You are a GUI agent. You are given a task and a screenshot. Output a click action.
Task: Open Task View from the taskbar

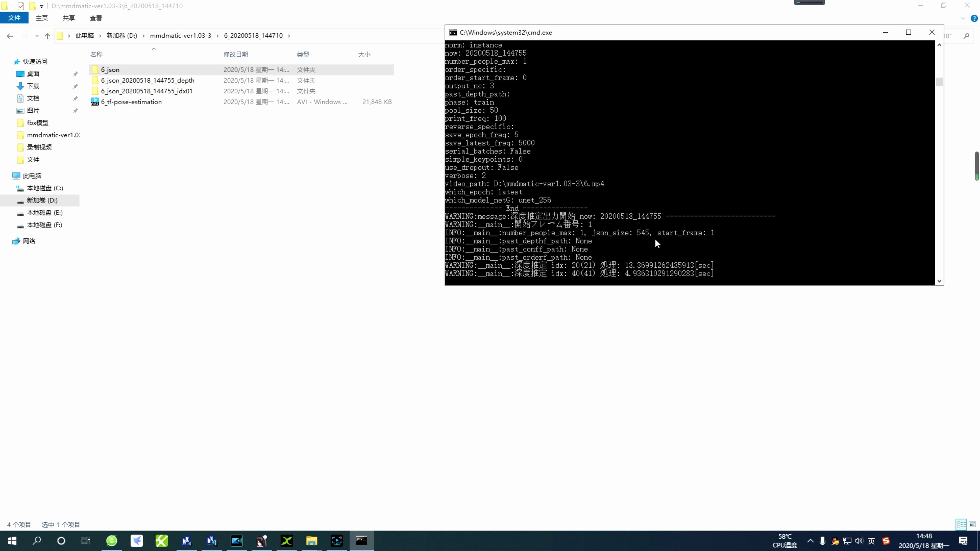[x=85, y=541]
